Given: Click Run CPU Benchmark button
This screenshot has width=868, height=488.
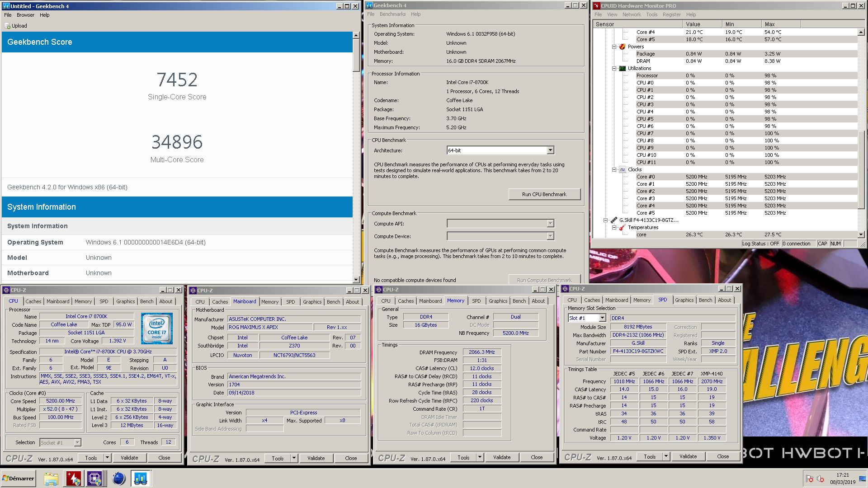Looking at the screenshot, I should 544,194.
